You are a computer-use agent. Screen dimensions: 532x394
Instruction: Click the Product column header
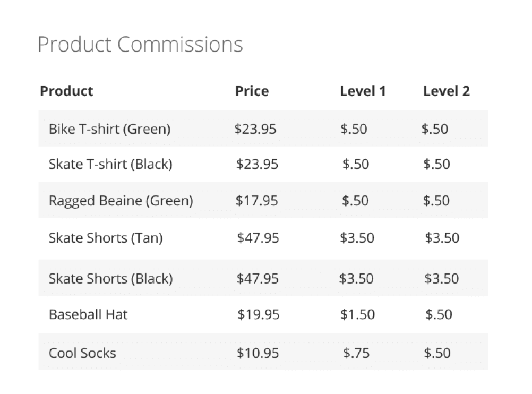[x=66, y=91]
